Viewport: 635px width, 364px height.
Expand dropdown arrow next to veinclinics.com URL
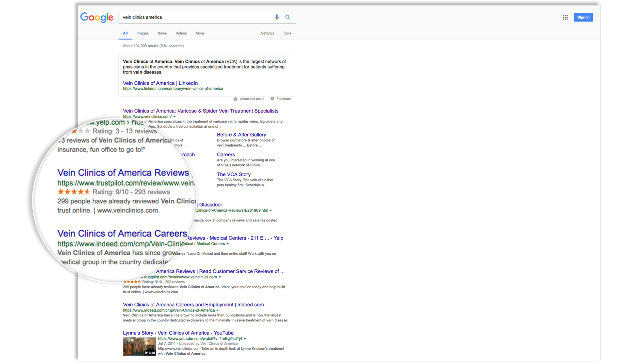pos(174,117)
